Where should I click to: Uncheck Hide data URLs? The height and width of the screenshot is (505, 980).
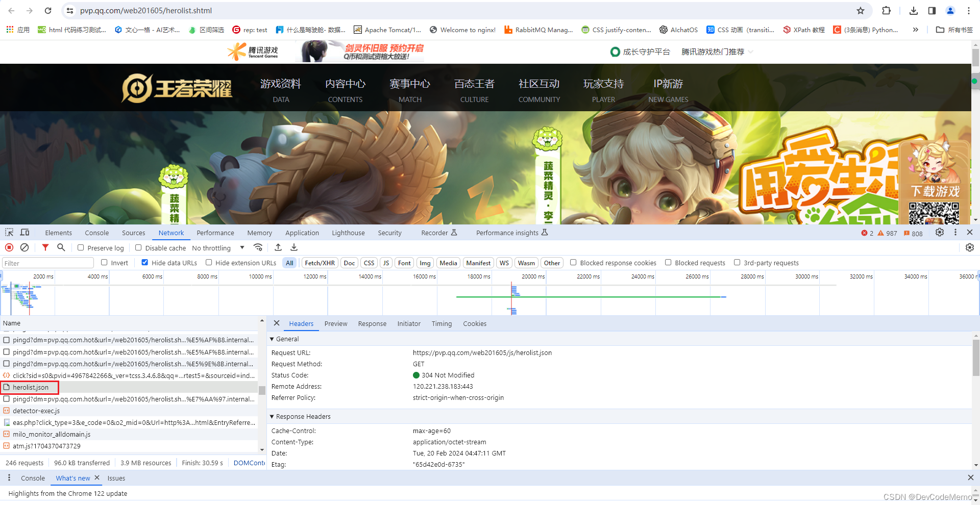tap(145, 263)
